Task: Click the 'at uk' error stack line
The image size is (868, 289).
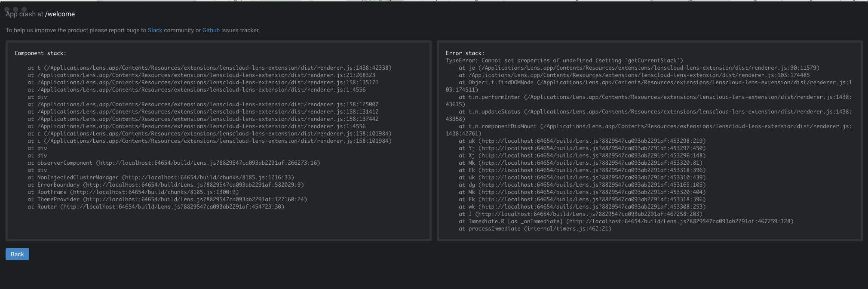Action: pyautogui.click(x=582, y=178)
